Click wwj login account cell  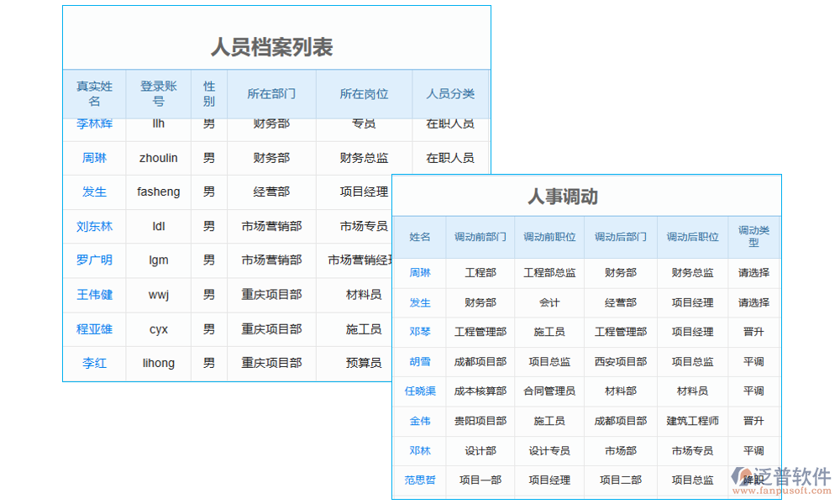159,295
